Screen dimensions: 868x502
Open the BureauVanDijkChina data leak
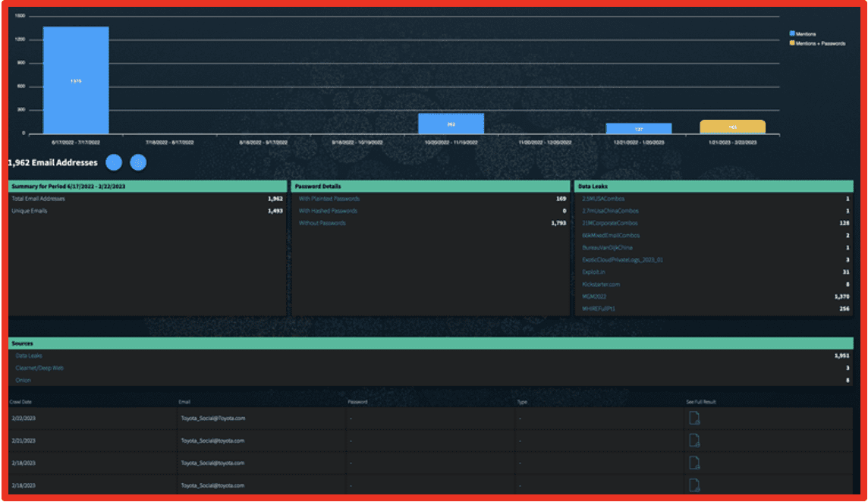[x=607, y=247]
